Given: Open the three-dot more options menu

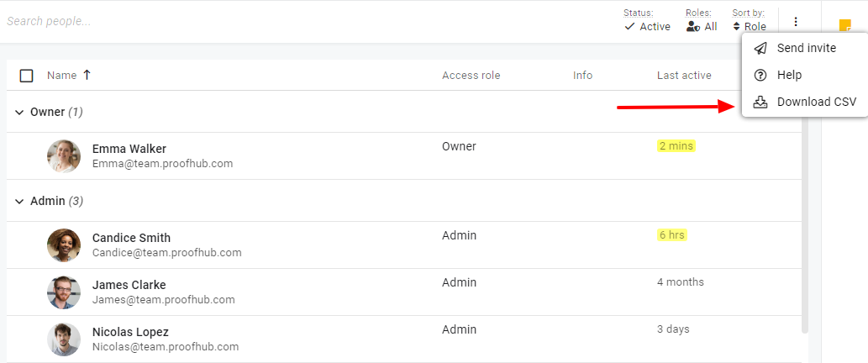Looking at the screenshot, I should [x=796, y=22].
